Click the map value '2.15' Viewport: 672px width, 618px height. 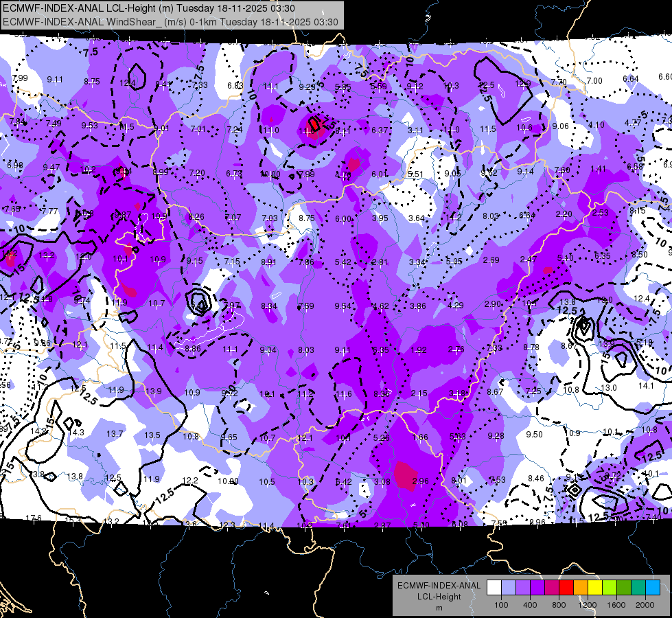(x=419, y=393)
